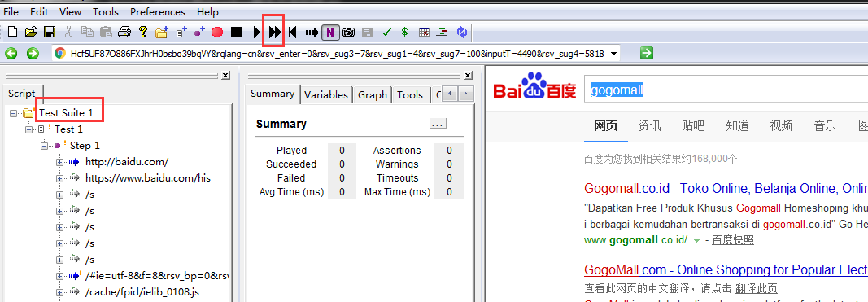Click the Cut scissors icon
The image size is (868, 302).
coord(69,32)
